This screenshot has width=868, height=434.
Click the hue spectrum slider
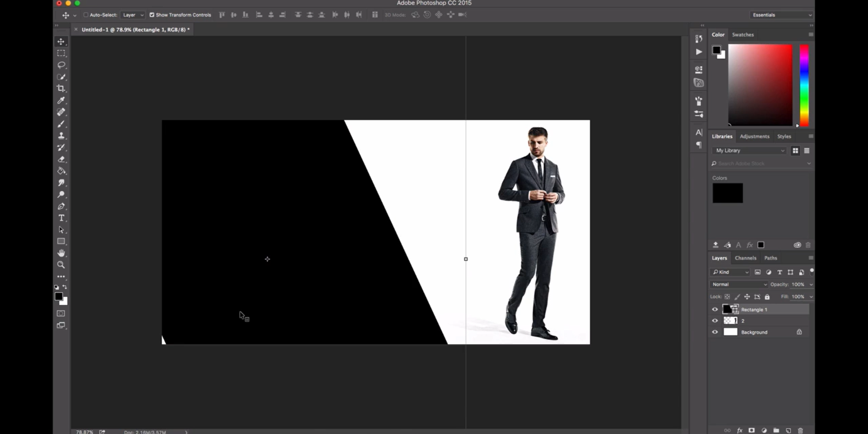tap(804, 85)
